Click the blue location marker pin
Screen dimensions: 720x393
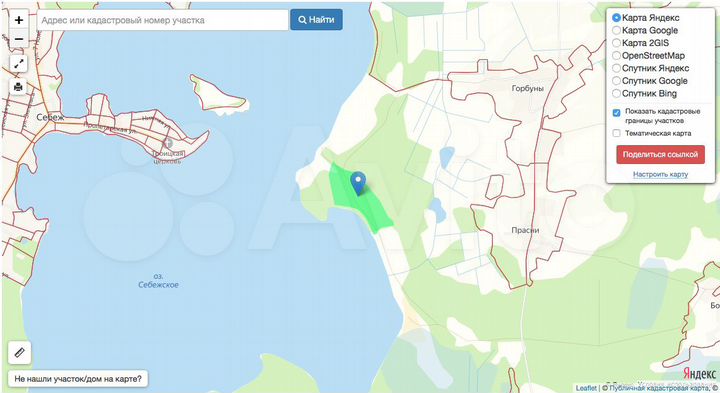[358, 183]
